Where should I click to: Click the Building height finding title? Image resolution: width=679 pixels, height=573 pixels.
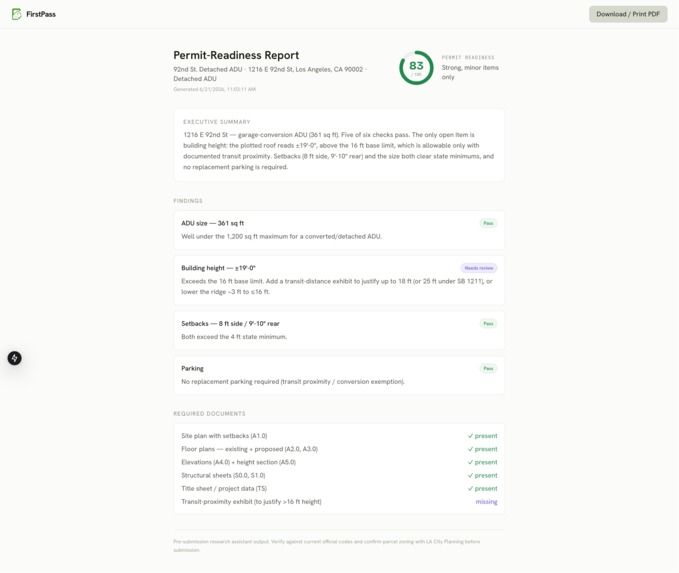coord(218,268)
